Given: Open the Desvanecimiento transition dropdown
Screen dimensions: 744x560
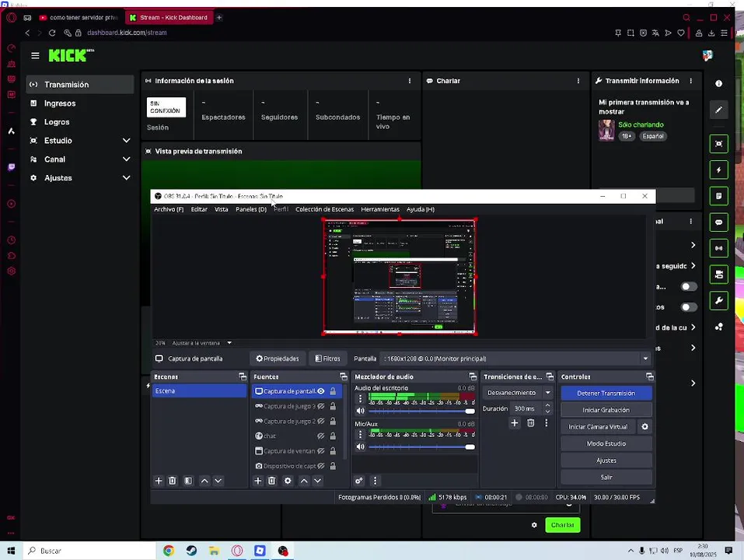Looking at the screenshot, I should click(547, 393).
